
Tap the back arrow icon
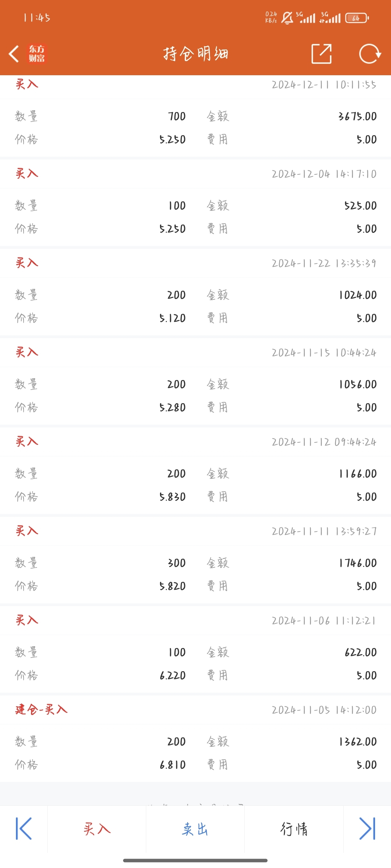(14, 54)
